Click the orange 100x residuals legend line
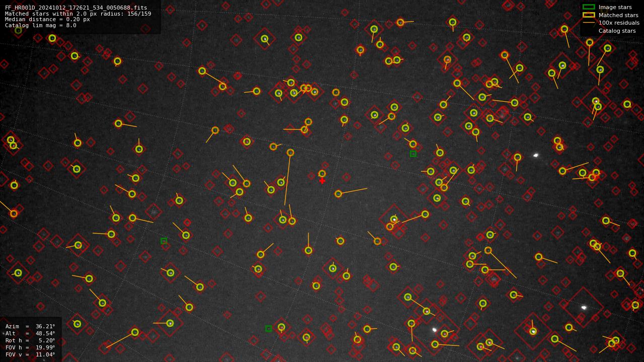 [589, 23]
